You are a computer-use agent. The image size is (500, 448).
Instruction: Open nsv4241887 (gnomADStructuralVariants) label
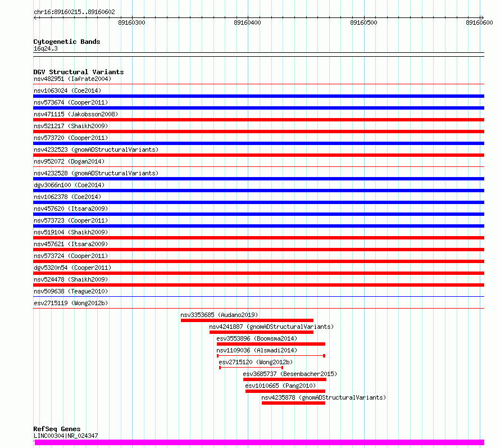coord(271,327)
